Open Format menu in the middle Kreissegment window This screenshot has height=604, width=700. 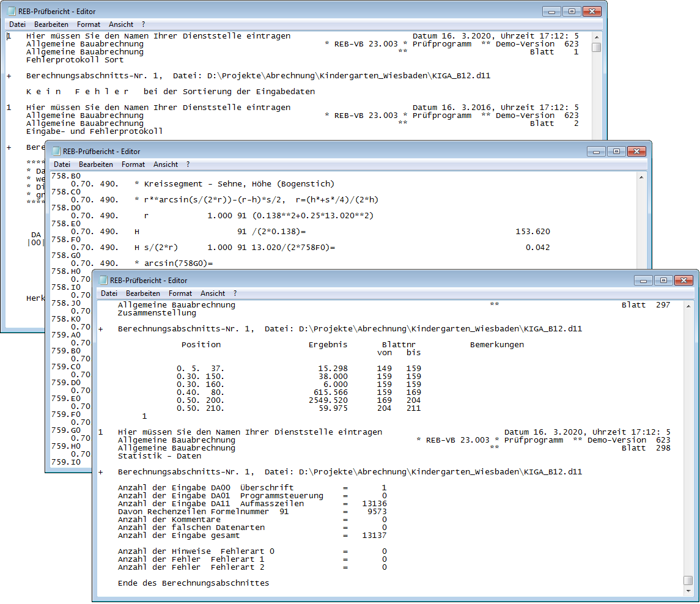pos(133,164)
